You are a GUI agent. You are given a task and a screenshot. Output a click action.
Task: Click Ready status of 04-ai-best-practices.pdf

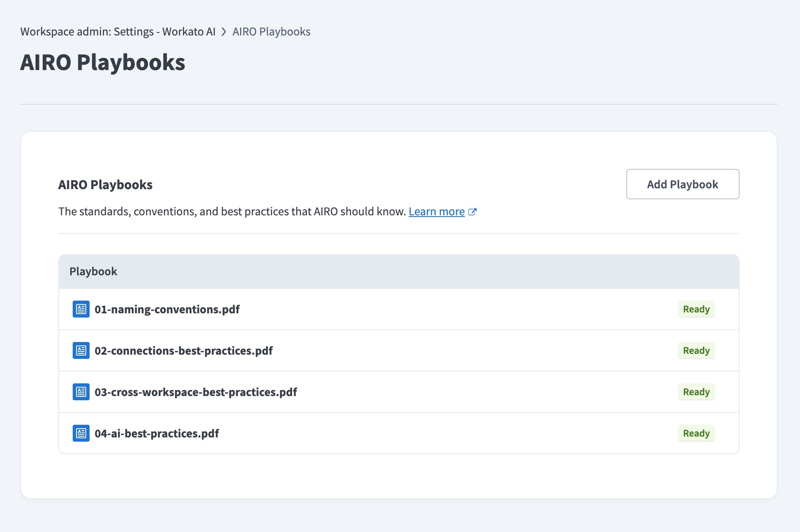696,433
